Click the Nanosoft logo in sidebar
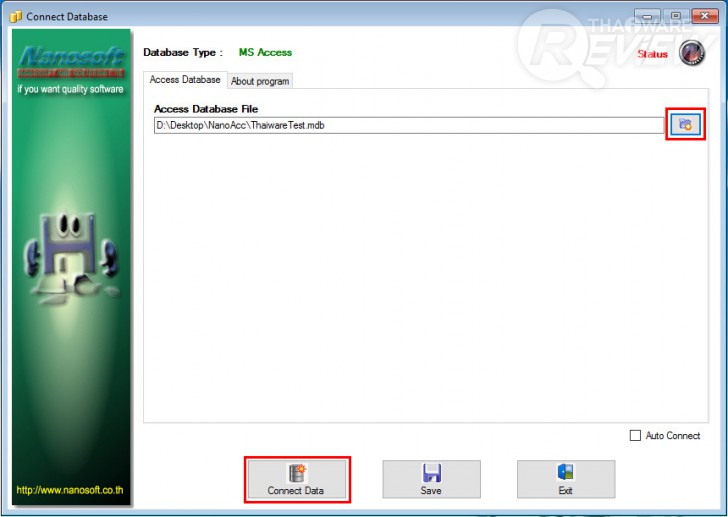 coord(71,61)
